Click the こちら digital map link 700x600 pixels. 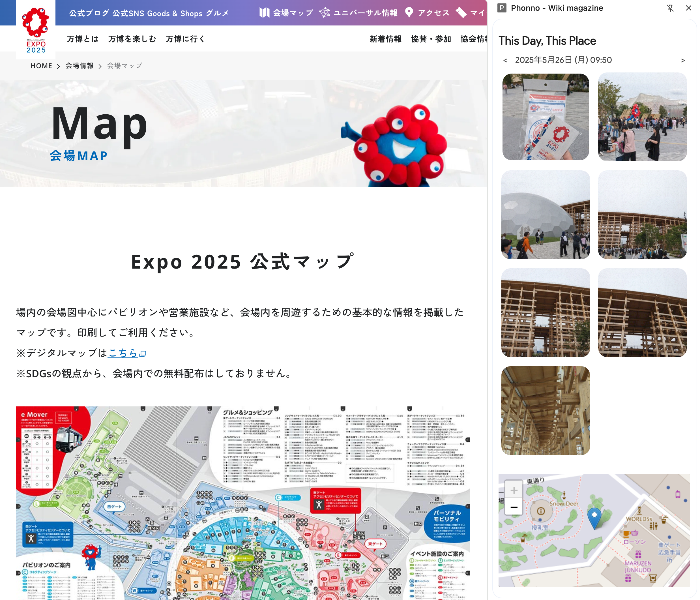[x=123, y=353]
